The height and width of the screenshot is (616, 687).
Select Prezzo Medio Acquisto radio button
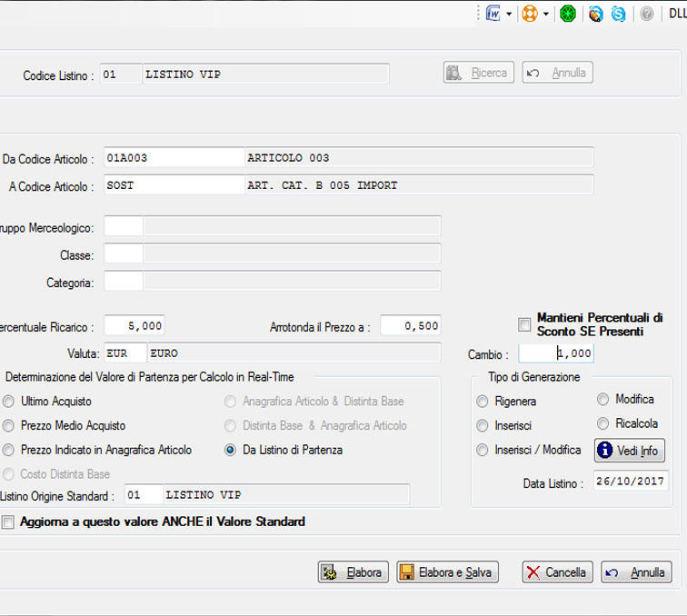pos(8,425)
